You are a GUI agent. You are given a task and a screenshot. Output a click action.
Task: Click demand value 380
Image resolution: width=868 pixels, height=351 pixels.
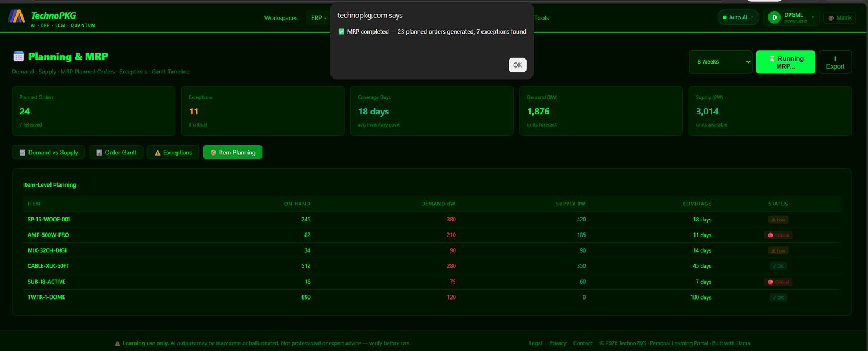point(451,220)
